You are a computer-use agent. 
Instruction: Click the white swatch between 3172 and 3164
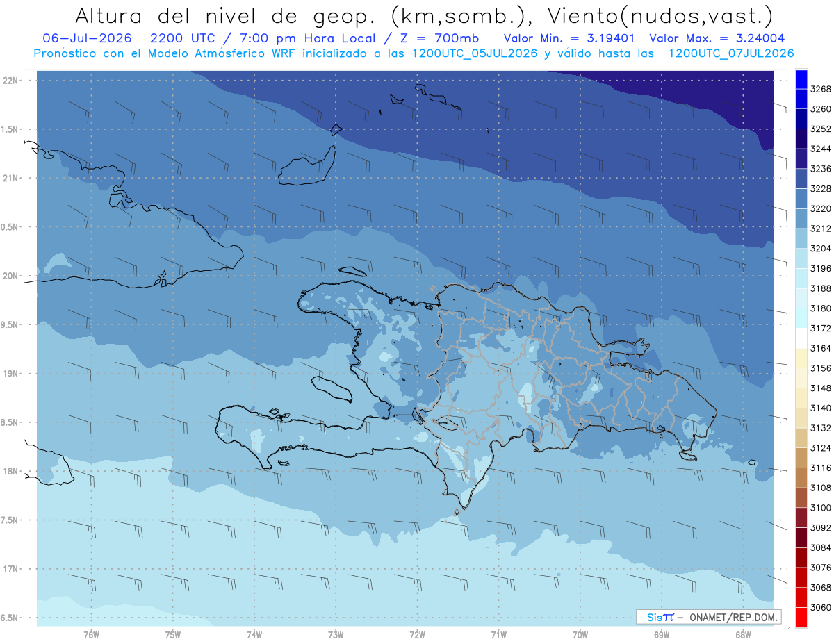pyautogui.click(x=801, y=338)
